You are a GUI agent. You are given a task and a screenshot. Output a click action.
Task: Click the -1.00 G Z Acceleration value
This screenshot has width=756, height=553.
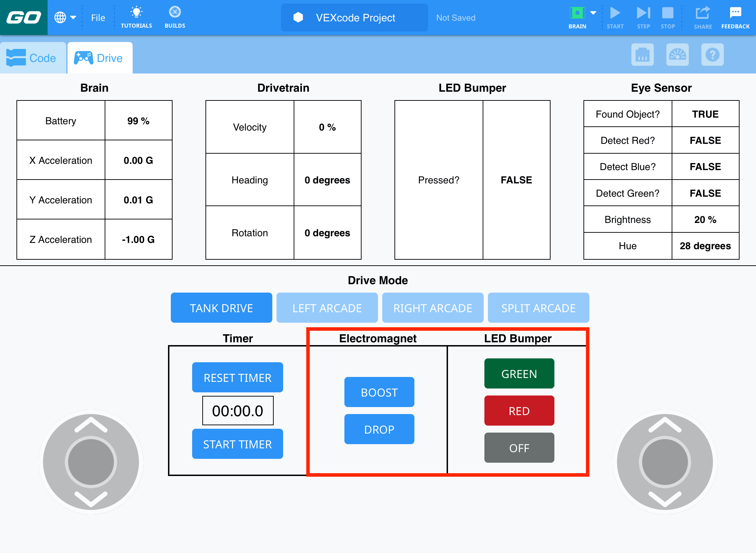[138, 239]
